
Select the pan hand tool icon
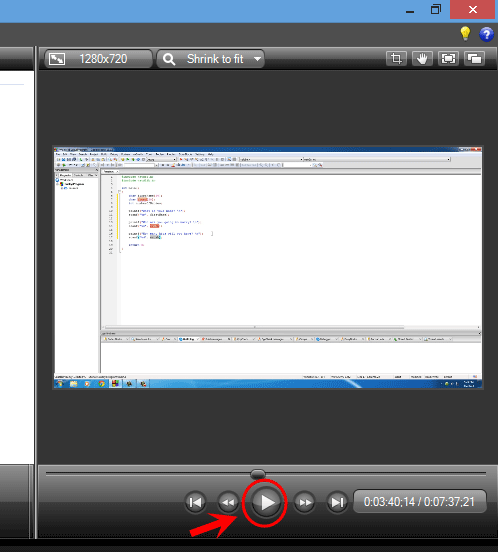point(422,58)
